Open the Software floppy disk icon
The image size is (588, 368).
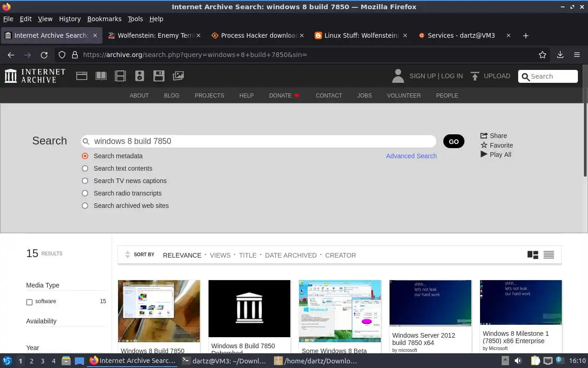[159, 76]
